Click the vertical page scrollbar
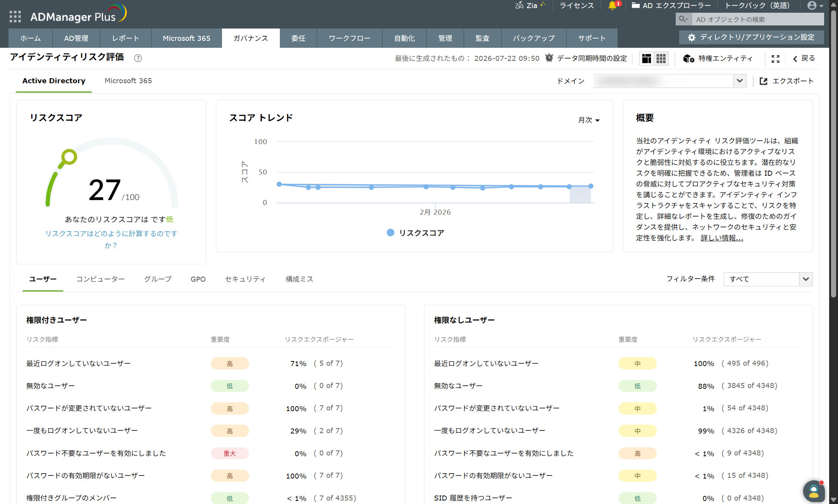The width and height of the screenshot is (838, 504). point(833,154)
